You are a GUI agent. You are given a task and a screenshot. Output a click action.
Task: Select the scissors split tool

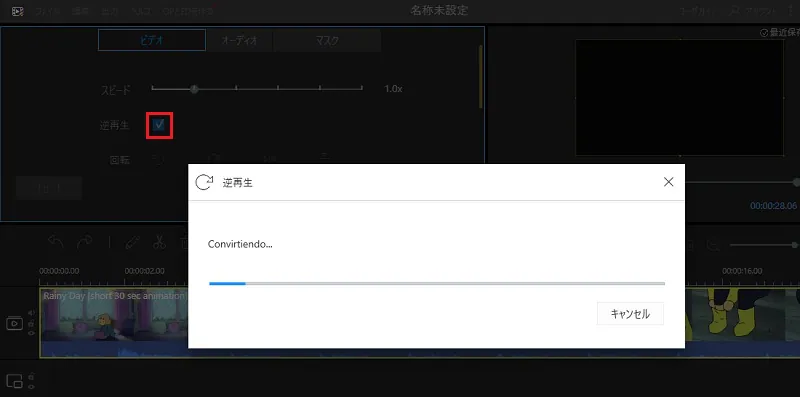[159, 242]
